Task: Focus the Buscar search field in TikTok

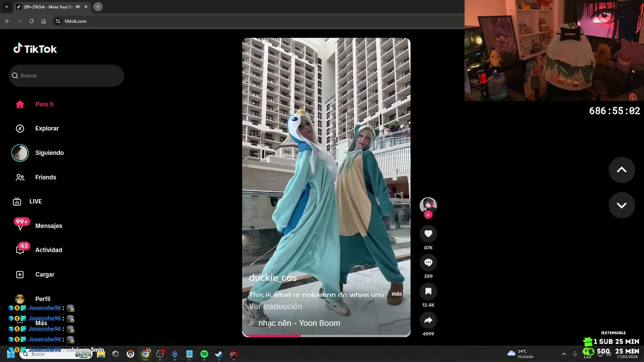Action: pyautogui.click(x=66, y=75)
